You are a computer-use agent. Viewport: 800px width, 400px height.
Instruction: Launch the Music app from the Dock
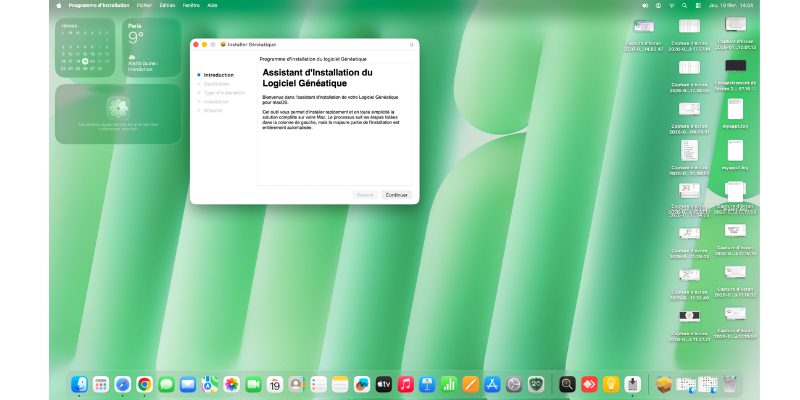(x=405, y=384)
